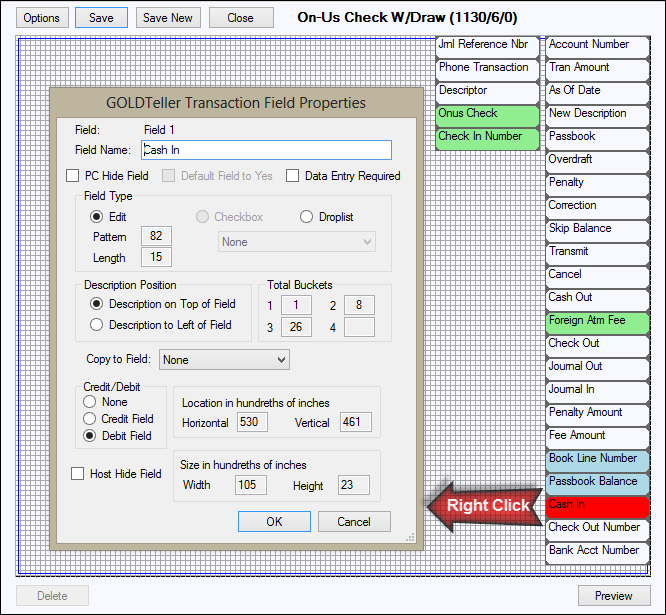Choose Description on Top of Field

(x=96, y=304)
